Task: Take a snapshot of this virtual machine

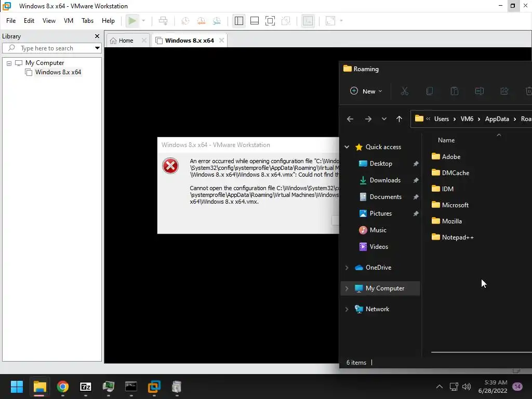Action: (x=185, y=21)
